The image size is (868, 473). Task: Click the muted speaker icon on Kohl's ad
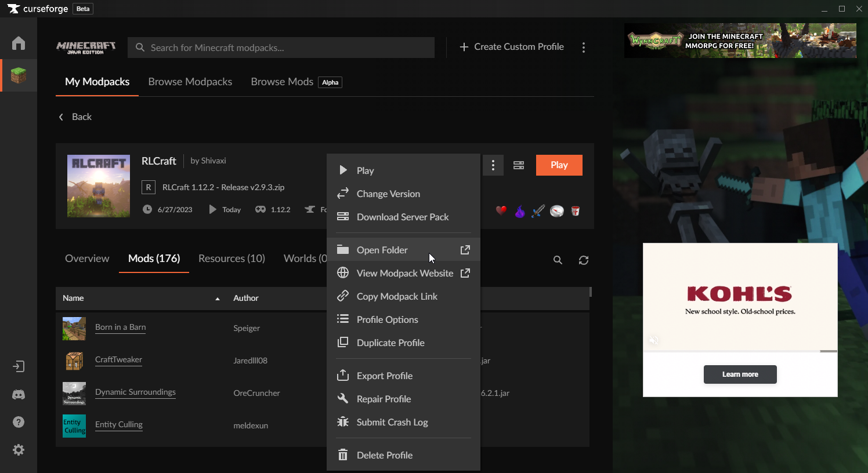coord(653,340)
